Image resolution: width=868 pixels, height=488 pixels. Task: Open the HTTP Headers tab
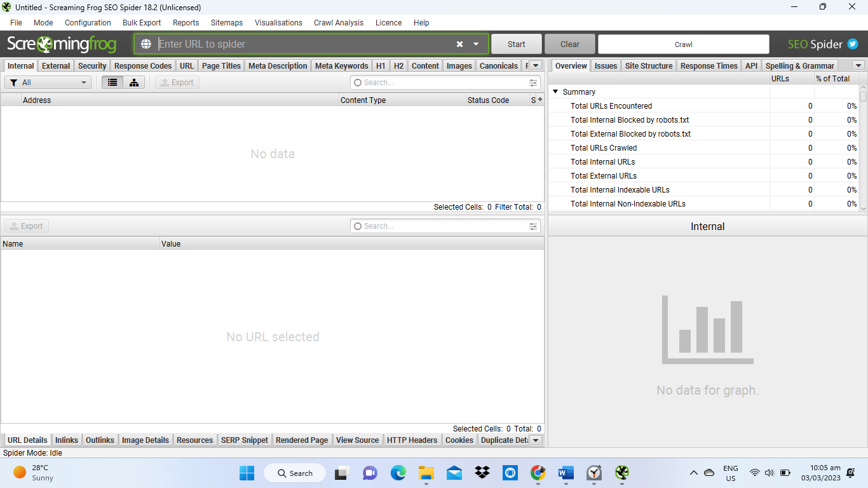(x=412, y=440)
